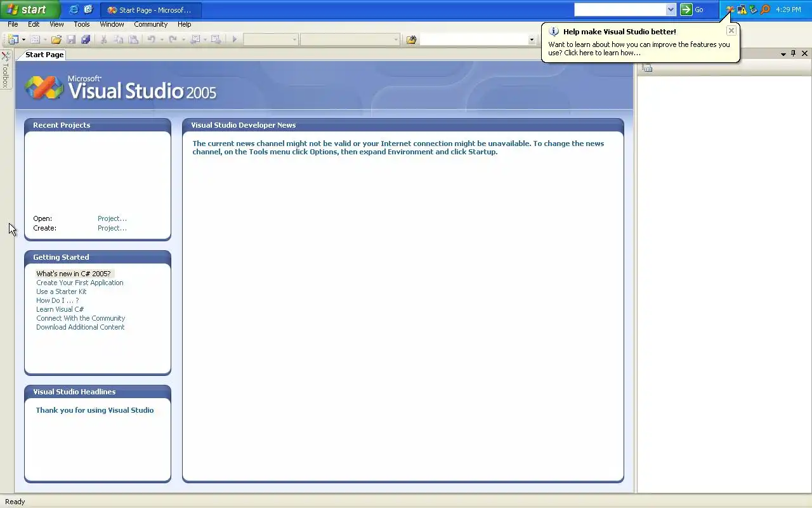Viewport: 812px width, 508px height.
Task: Open the Community menu
Action: point(150,24)
